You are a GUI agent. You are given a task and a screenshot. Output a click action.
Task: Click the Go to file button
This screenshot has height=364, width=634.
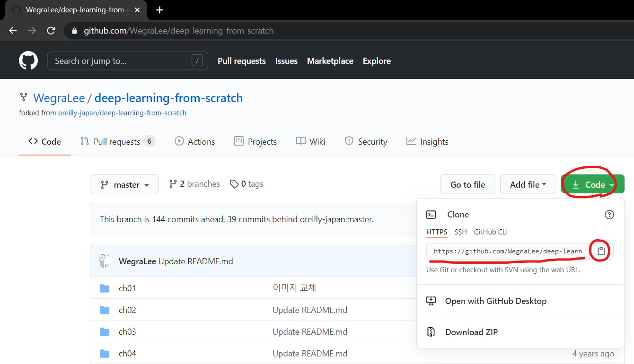tap(468, 184)
